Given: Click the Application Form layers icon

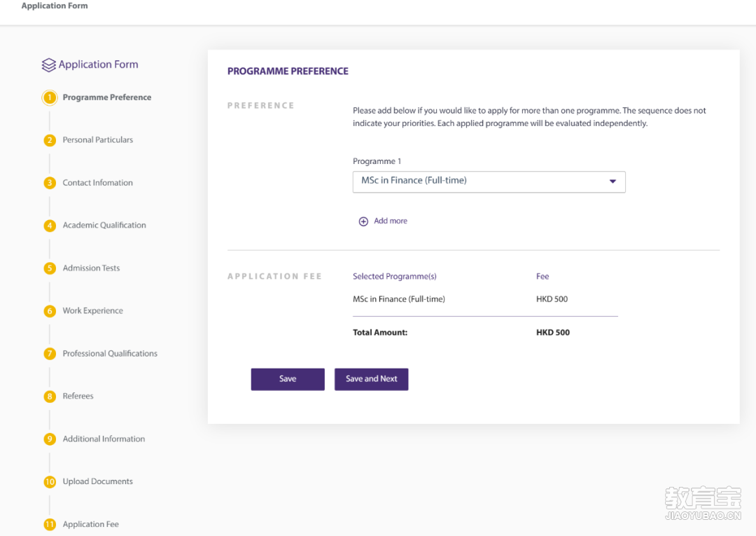Looking at the screenshot, I should 49,64.
